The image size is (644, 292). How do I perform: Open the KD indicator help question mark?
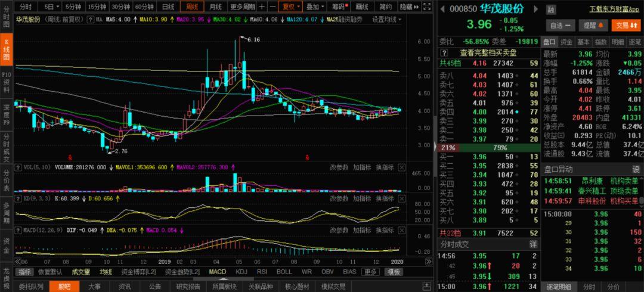[x=18, y=199]
